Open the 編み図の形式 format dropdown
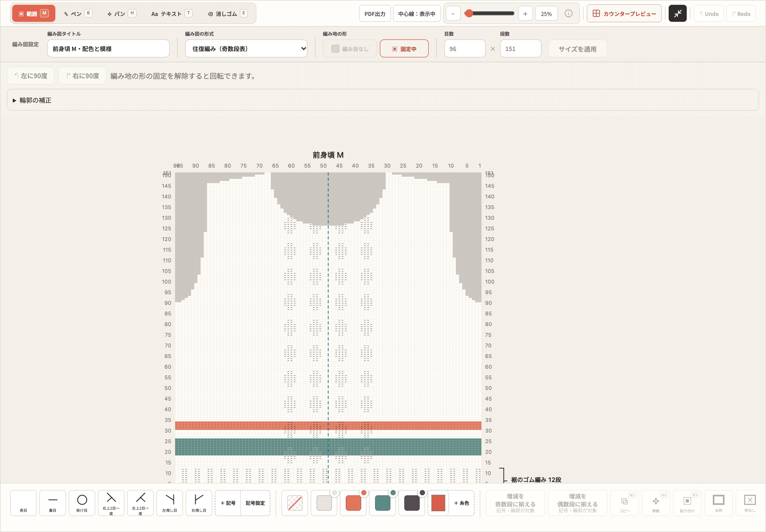The image size is (766, 532). [x=246, y=49]
